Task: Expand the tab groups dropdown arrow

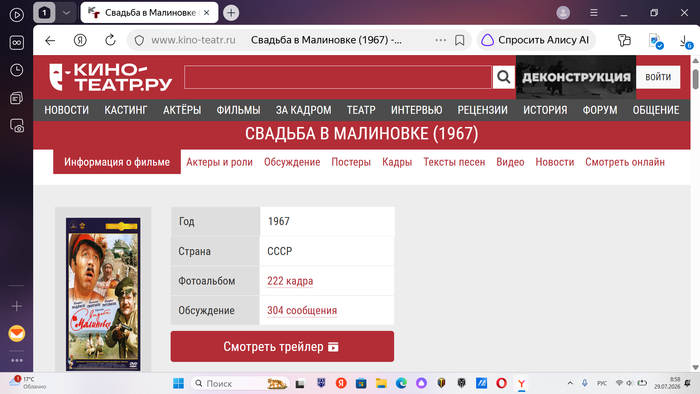Action: pos(66,12)
